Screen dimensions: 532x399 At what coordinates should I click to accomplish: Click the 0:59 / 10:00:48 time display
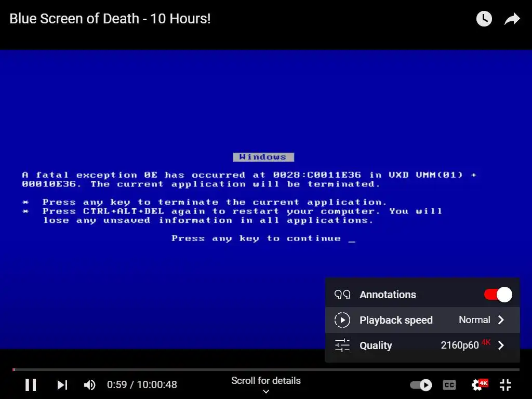[142, 385]
